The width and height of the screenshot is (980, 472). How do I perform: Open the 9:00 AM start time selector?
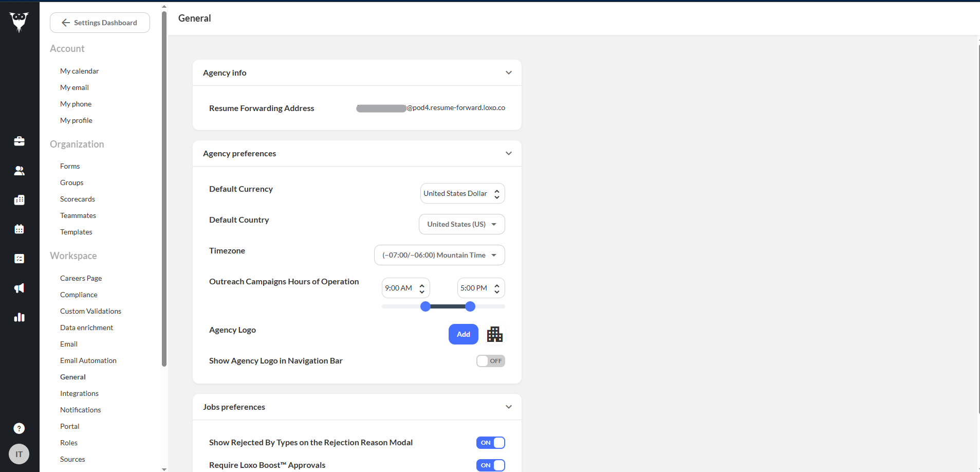coord(406,288)
